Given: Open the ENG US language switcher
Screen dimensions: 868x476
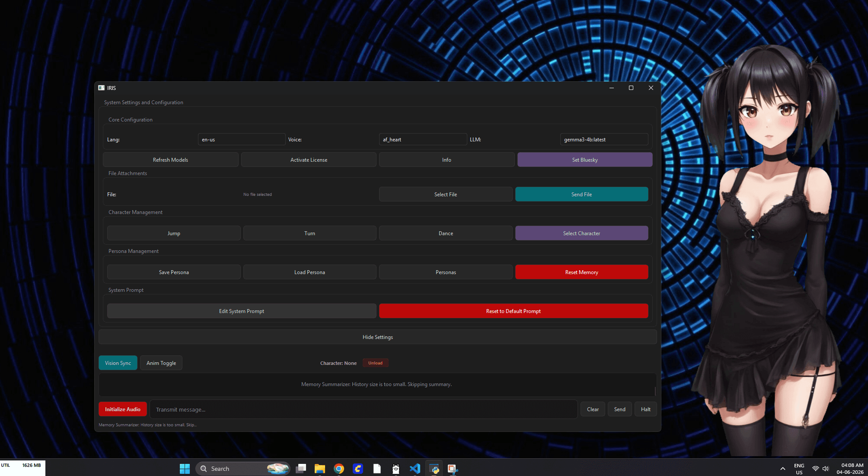Looking at the screenshot, I should [799, 469].
